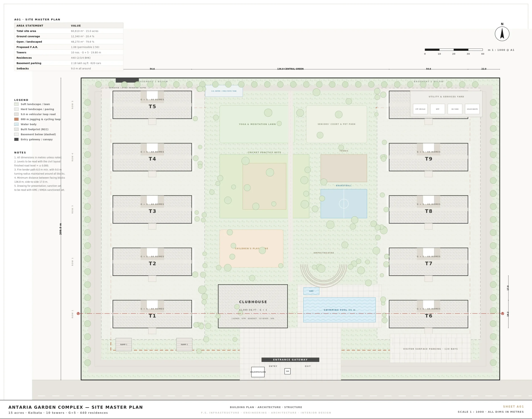This screenshot has width=532, height=419.
Task: Click the Basement below (dashed) legend swatch
Action: click(16, 134)
